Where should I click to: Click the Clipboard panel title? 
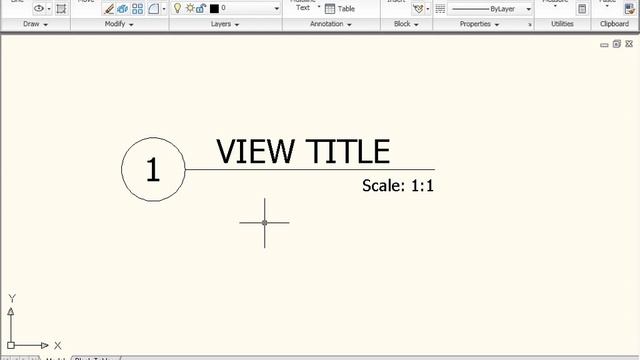click(614, 24)
